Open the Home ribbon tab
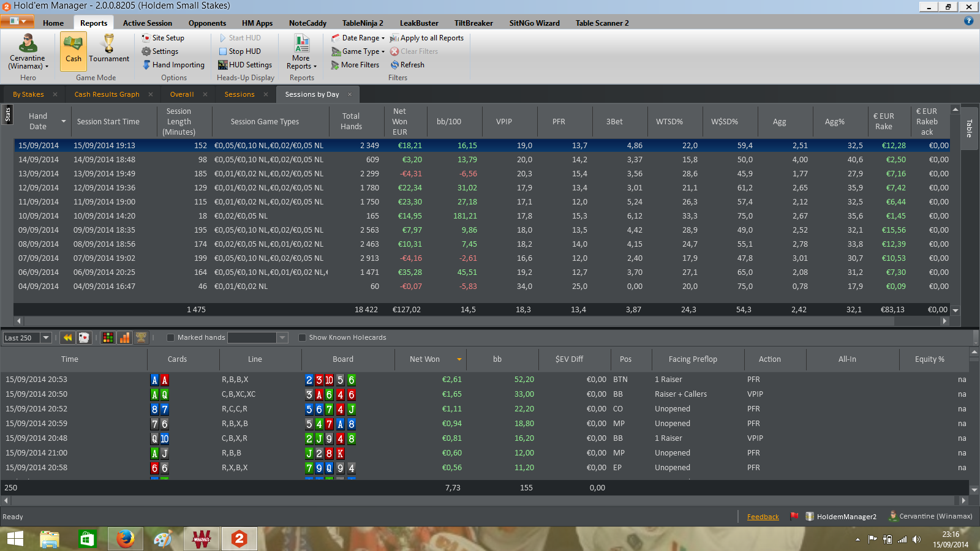The image size is (980, 551). [x=53, y=23]
